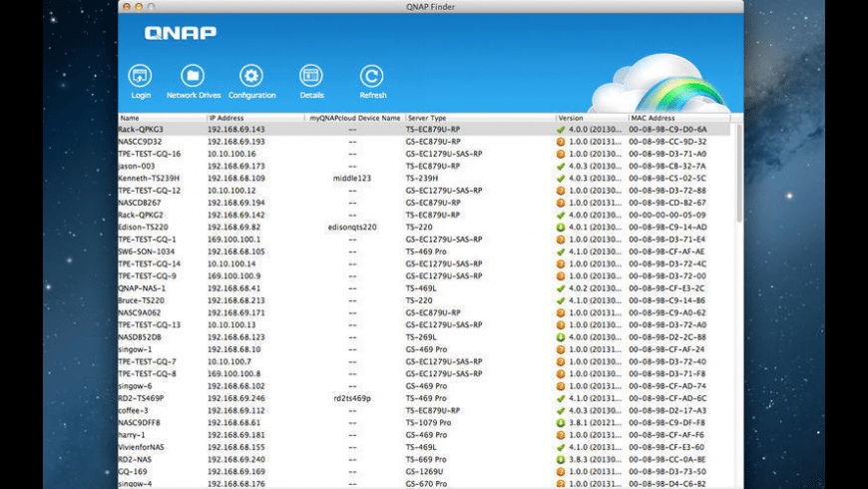Sort by the IP Address column header
The width and height of the screenshot is (868, 489).
pyautogui.click(x=255, y=118)
